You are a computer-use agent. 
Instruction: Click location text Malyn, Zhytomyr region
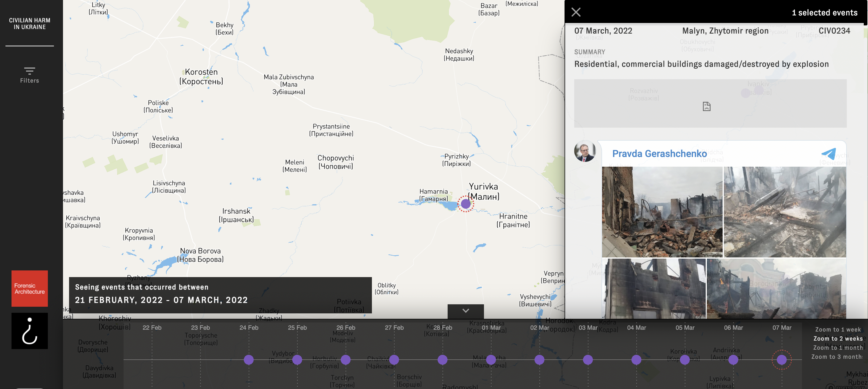pos(725,31)
